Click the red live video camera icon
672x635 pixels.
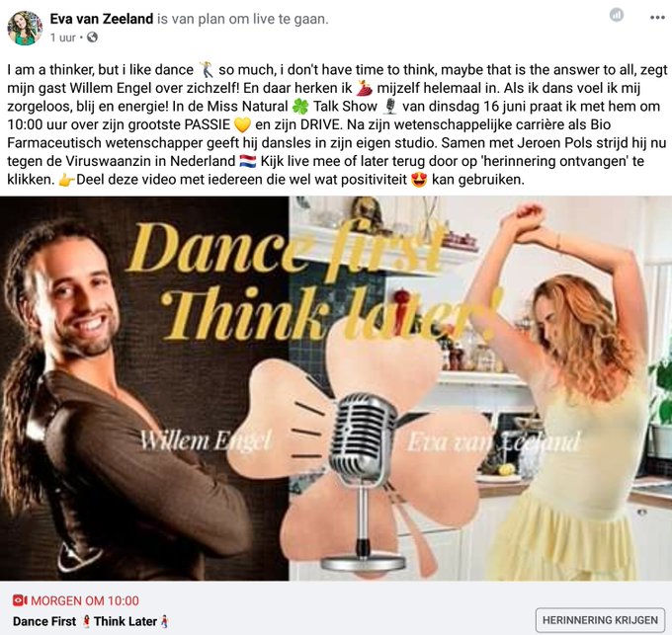[x=20, y=600]
